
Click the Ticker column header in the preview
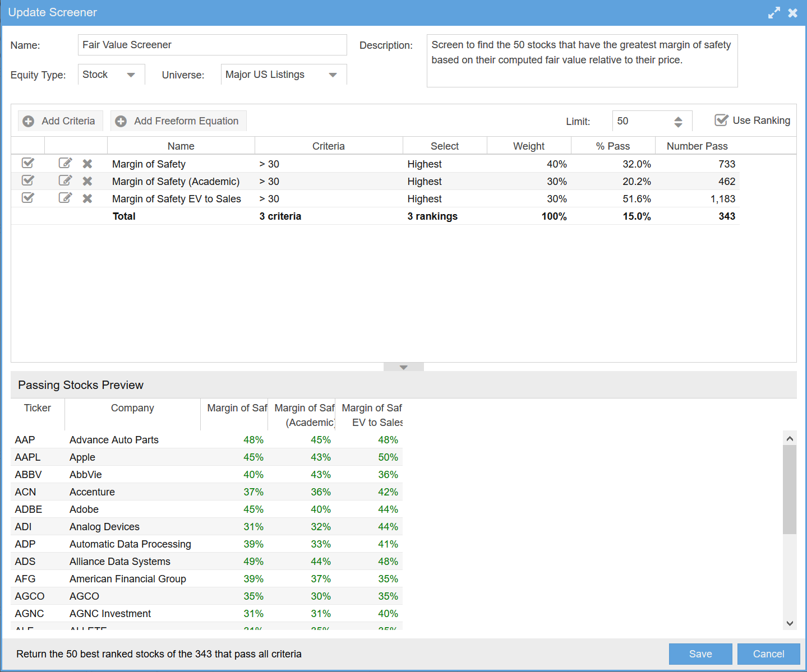38,408
